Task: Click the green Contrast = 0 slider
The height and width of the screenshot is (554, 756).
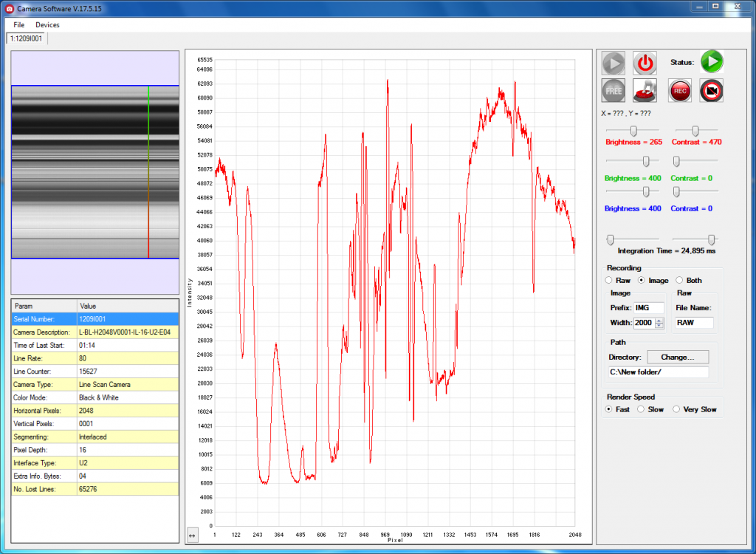Action: (x=696, y=161)
